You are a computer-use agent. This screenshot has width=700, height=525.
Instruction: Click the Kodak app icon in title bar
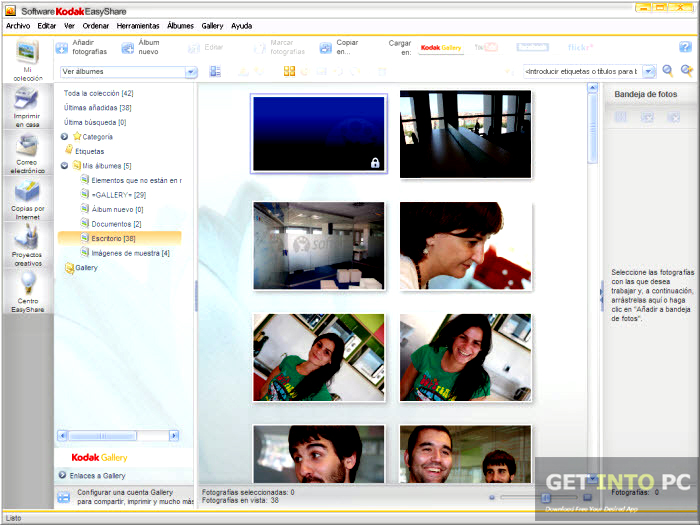coord(10,11)
